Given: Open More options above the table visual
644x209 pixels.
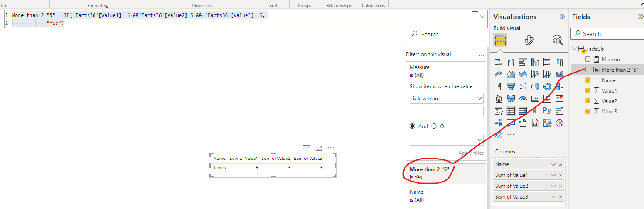Looking at the screenshot, I should [x=331, y=148].
